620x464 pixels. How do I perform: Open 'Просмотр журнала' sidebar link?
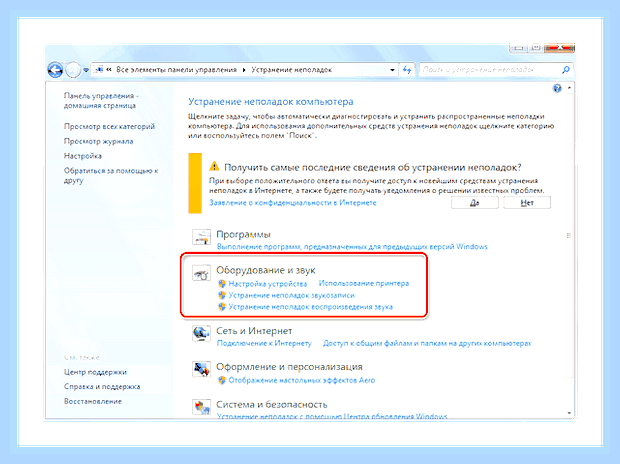pyautogui.click(x=98, y=141)
